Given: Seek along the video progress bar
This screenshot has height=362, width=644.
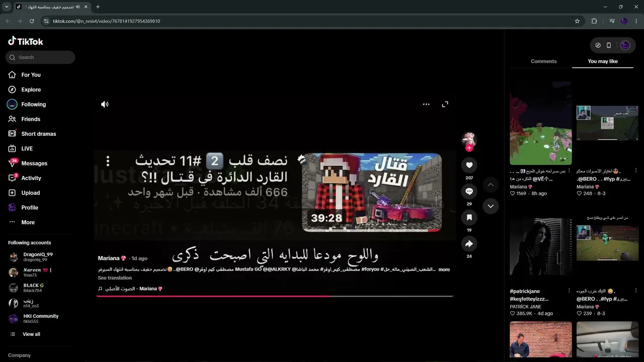Looking at the screenshot, I should tap(275, 296).
